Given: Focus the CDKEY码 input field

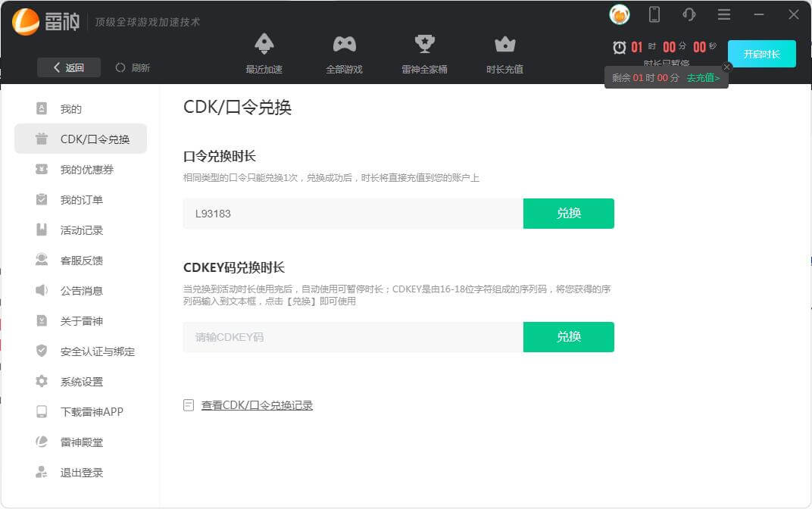Looking at the screenshot, I should point(352,337).
